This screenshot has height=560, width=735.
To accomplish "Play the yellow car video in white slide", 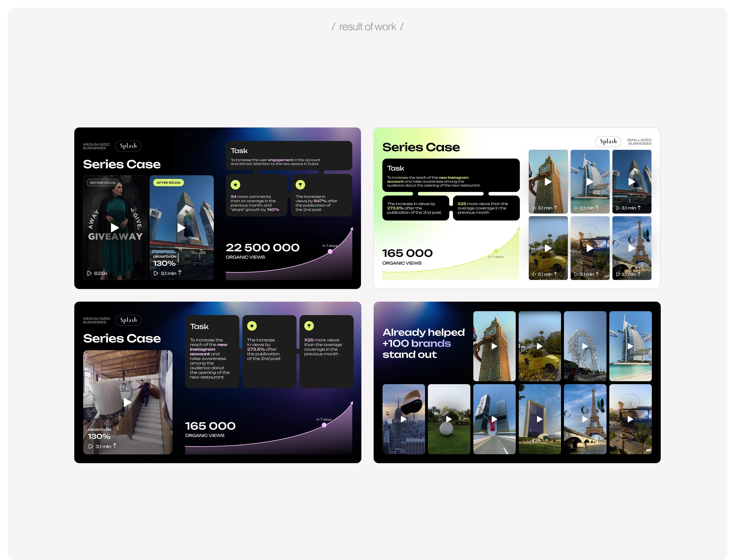I will coord(548,248).
